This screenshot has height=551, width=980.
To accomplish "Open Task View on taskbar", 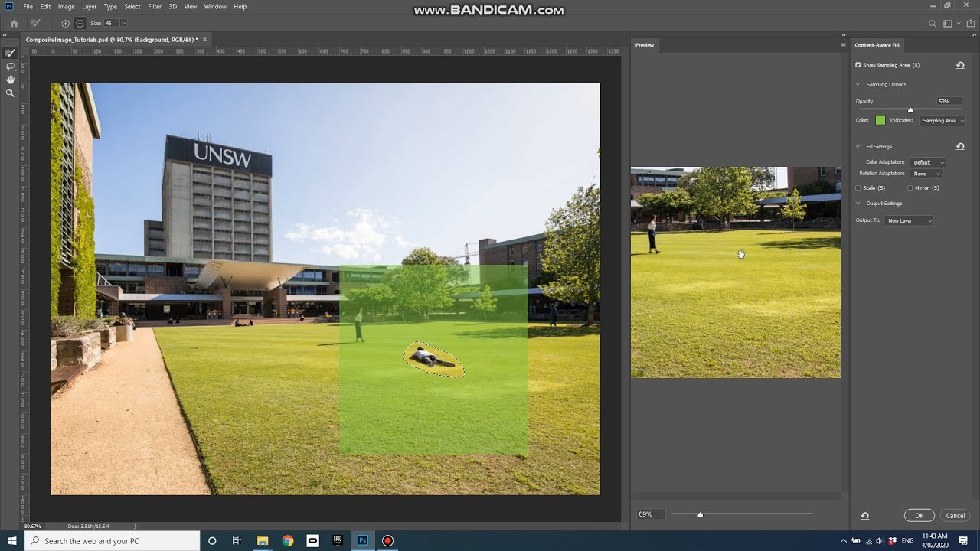I will point(237,540).
